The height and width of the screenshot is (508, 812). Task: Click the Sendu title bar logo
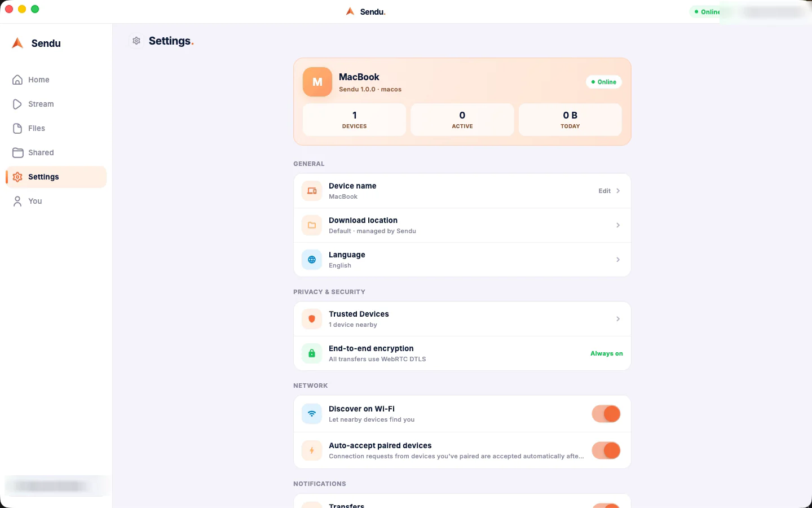click(350, 11)
